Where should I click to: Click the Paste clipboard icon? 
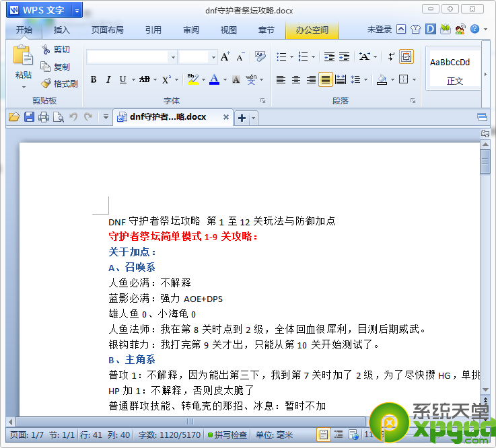(23, 55)
